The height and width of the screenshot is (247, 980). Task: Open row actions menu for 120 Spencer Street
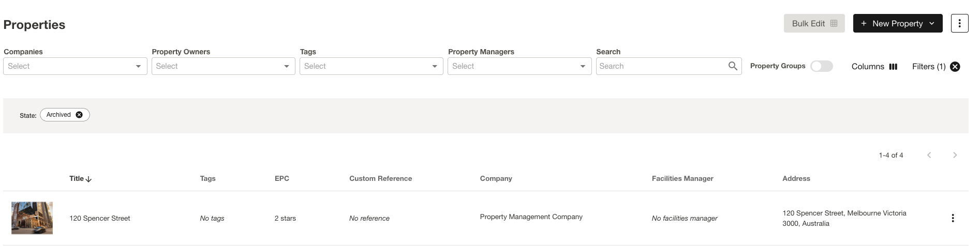tap(953, 218)
